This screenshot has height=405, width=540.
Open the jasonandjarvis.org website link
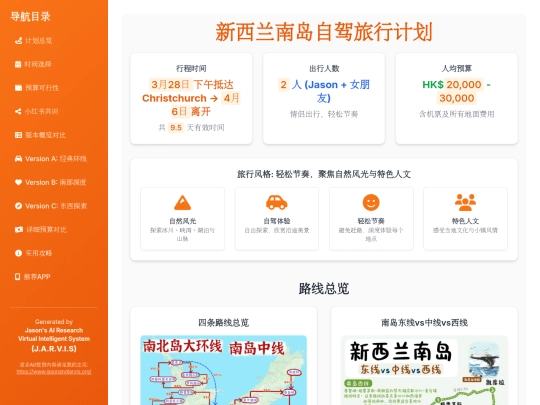tap(54, 372)
